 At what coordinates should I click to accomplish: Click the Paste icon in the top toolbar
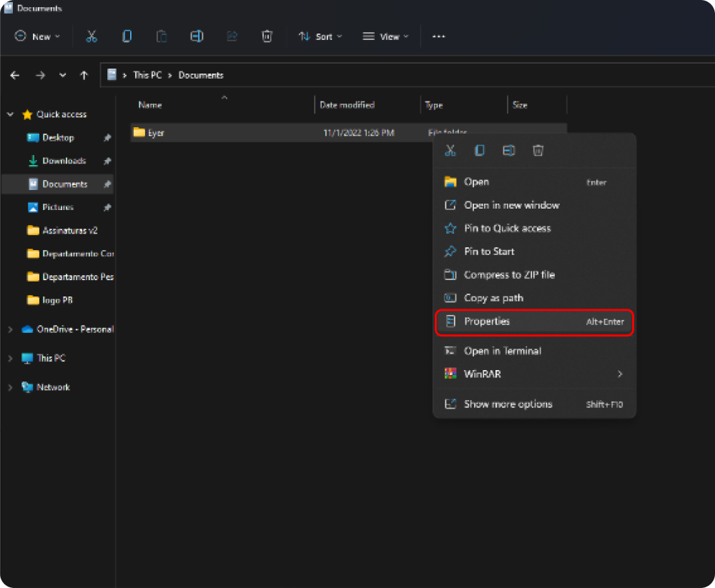coord(162,36)
